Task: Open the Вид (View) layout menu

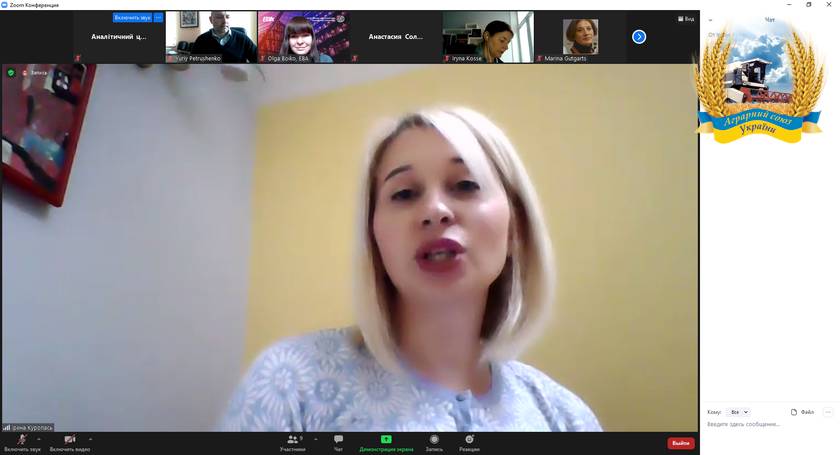Action: click(686, 19)
